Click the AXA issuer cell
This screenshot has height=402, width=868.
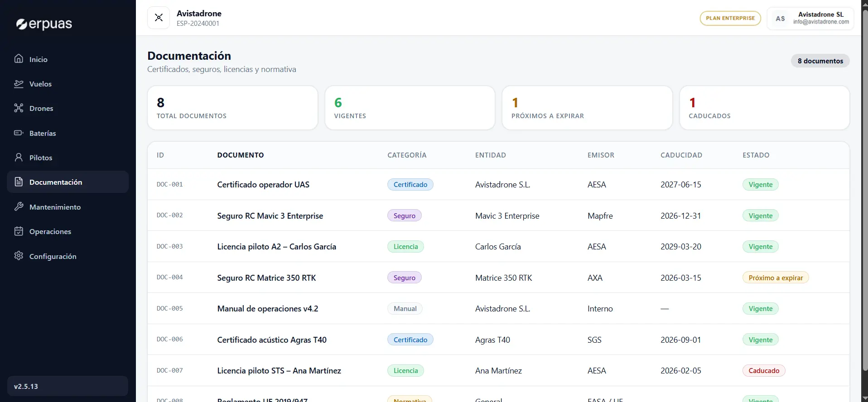pos(595,278)
